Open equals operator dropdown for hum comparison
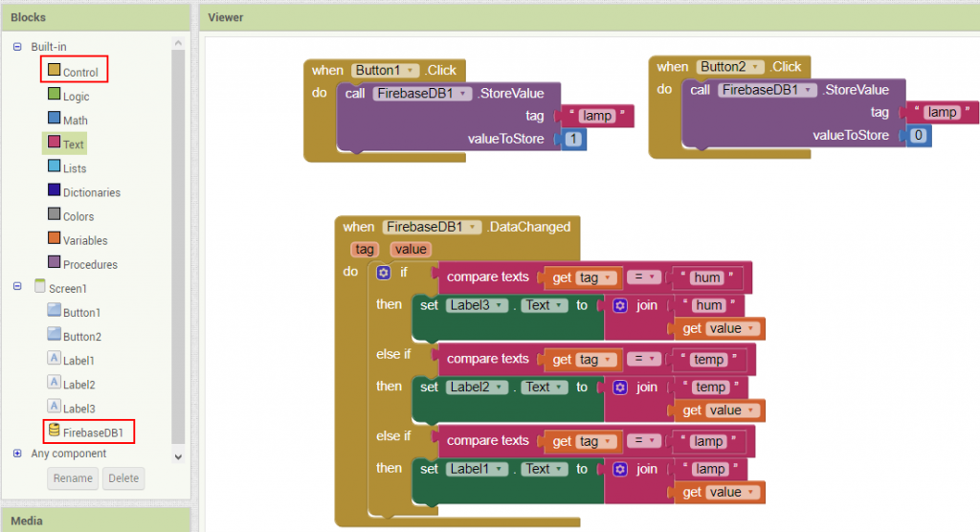The height and width of the screenshot is (532, 980). click(x=644, y=277)
